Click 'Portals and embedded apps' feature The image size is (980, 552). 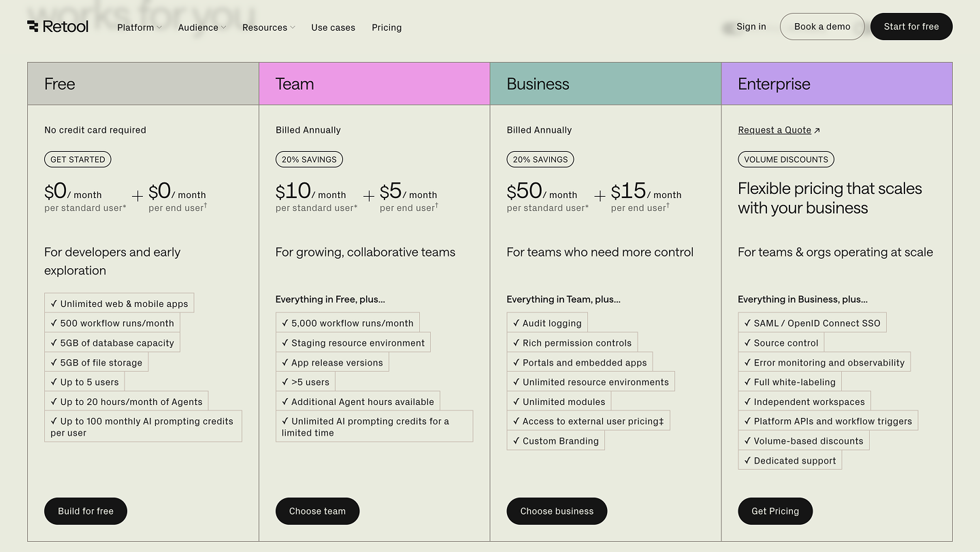580,363
